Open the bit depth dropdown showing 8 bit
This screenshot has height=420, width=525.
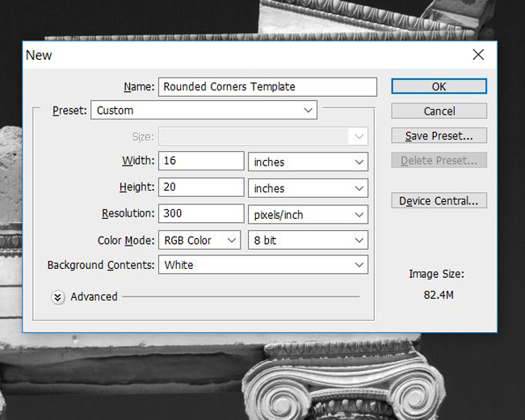[x=308, y=240]
